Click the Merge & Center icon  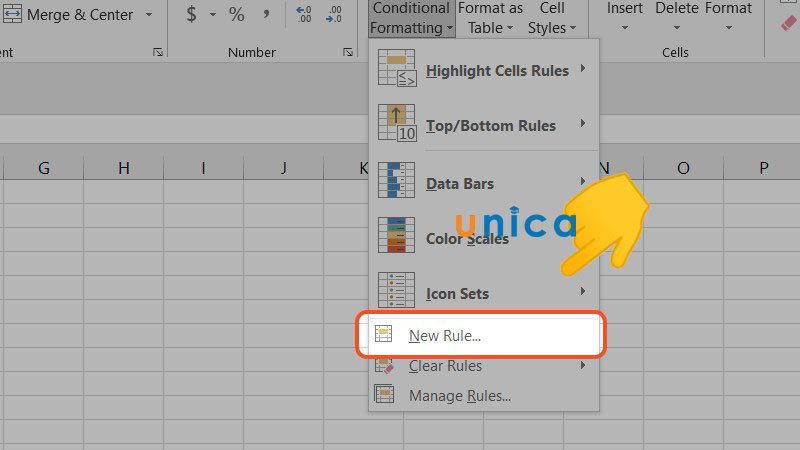tap(12, 14)
